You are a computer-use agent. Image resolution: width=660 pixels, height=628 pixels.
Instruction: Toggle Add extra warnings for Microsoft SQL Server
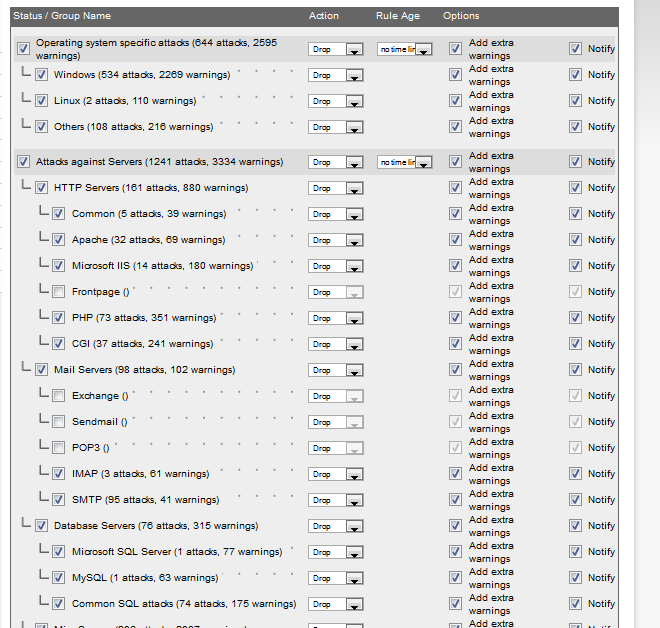coord(455,551)
